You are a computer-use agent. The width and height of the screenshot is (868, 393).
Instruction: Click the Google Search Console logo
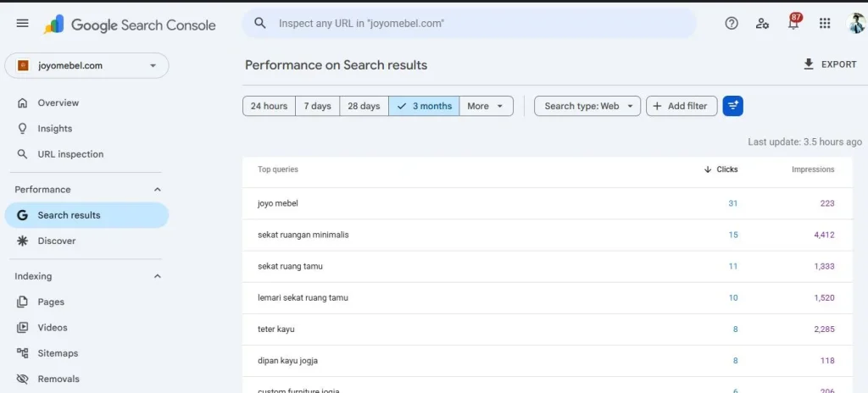[130, 25]
